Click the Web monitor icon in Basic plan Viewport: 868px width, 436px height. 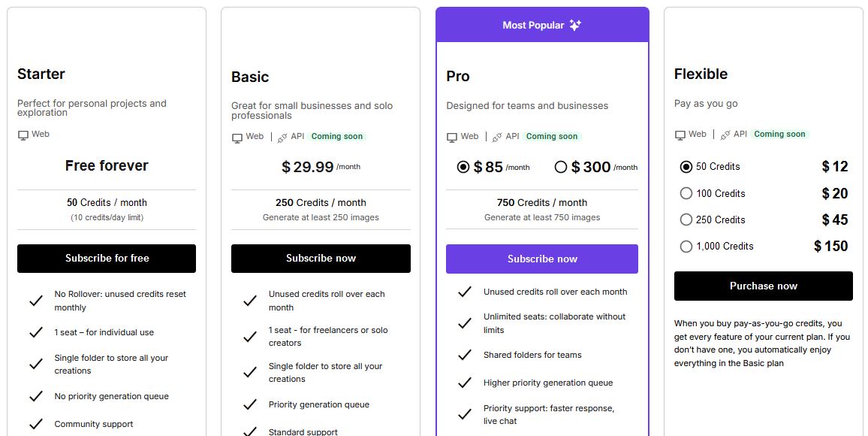click(237, 138)
